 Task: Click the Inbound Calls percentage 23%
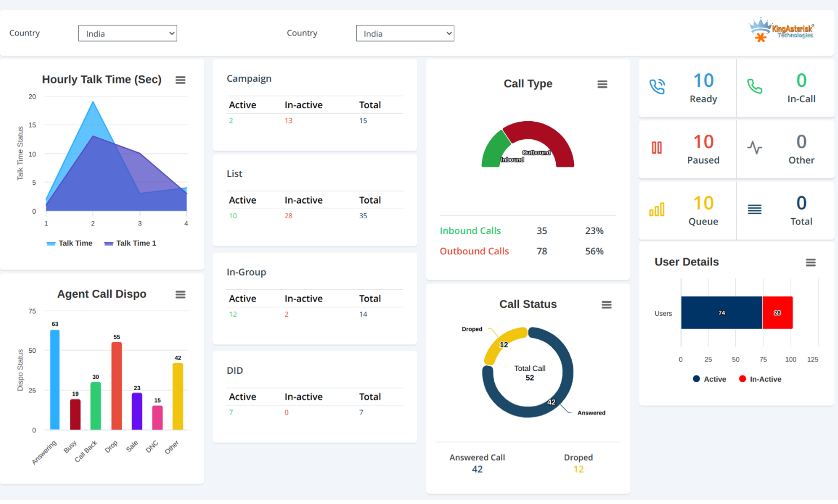tap(594, 231)
